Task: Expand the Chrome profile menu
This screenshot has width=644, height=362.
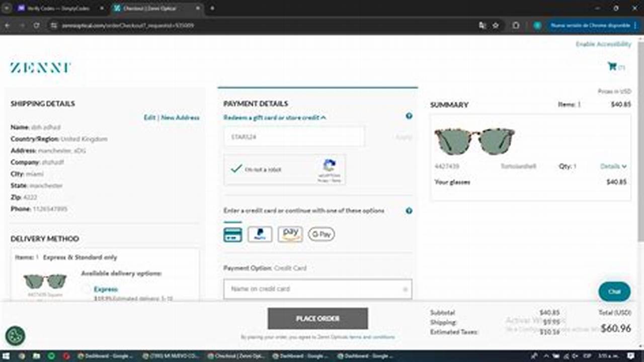Action: pos(538,25)
